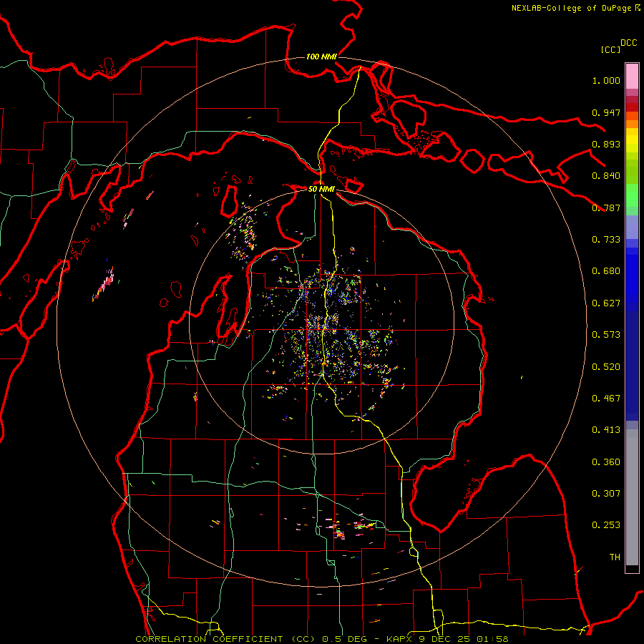Click the NEXLAB-College of DuPage label
This screenshot has height=644, width=644.
(575, 8)
